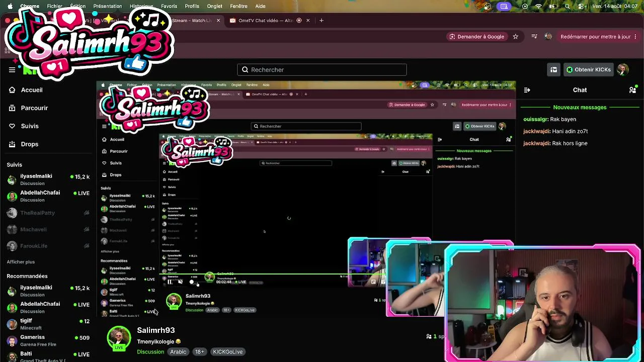Screen dimensions: 644x362
Task: Click the recording indicator on the OmeTV tab
Action: point(299,21)
